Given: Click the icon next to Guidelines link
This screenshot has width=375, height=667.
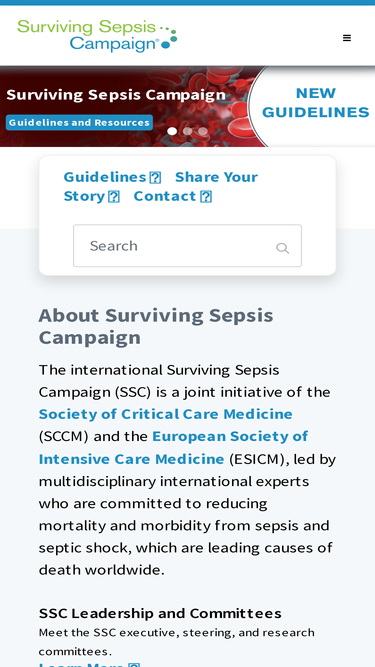Looking at the screenshot, I should [156, 177].
